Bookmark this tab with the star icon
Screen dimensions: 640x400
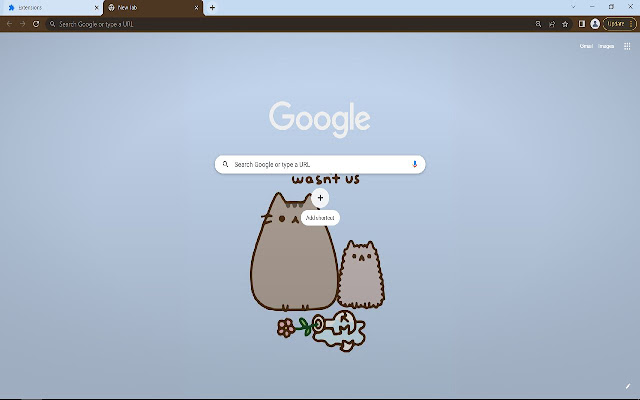565,24
